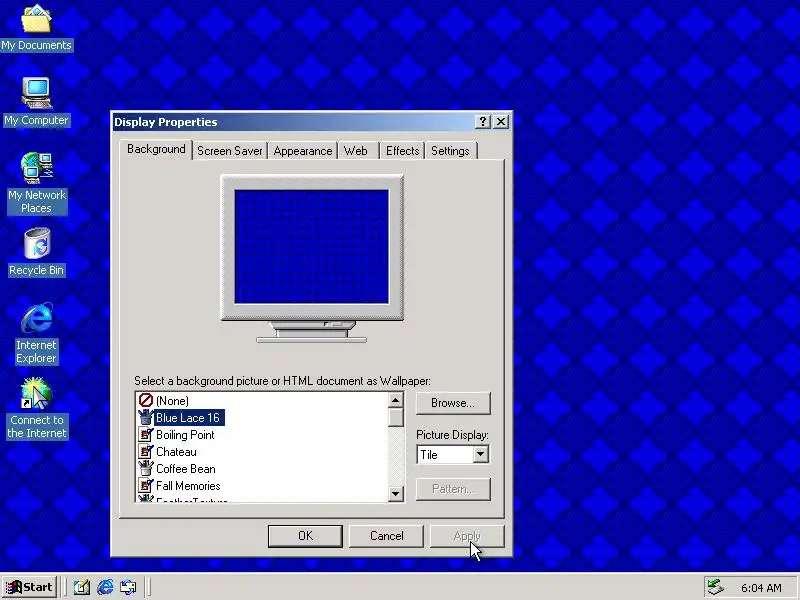Open Outlook Express quick launch icon
This screenshot has height=600, width=800.
[128, 587]
